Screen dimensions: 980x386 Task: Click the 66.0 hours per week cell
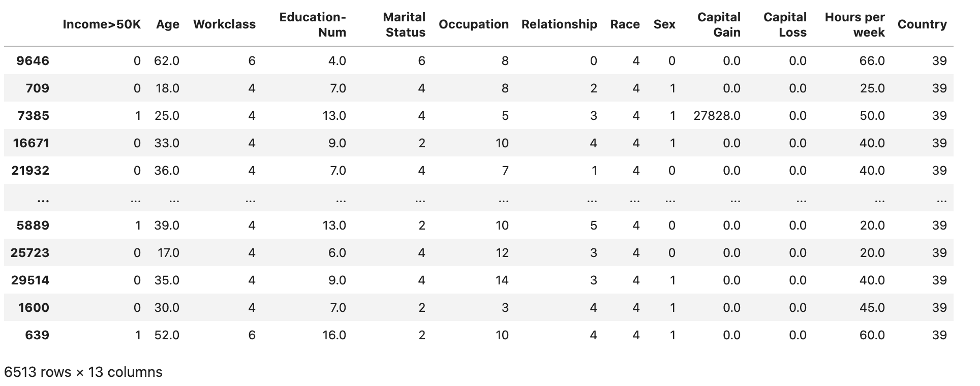(872, 61)
